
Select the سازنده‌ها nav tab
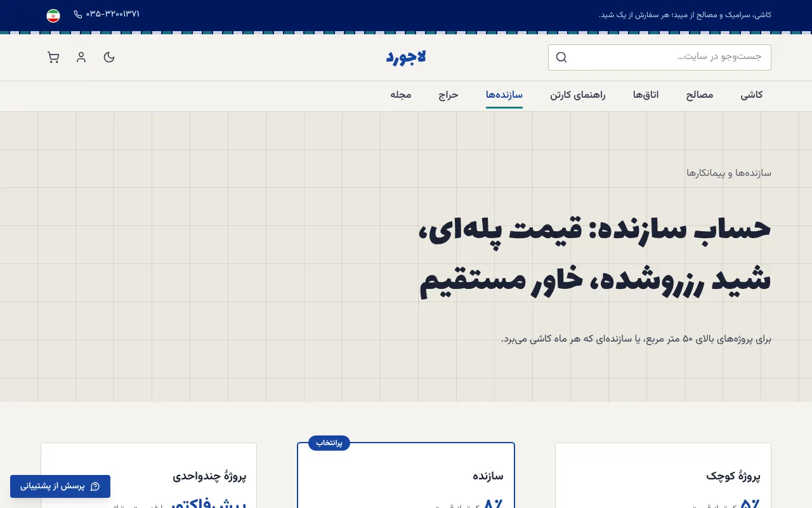tap(504, 95)
